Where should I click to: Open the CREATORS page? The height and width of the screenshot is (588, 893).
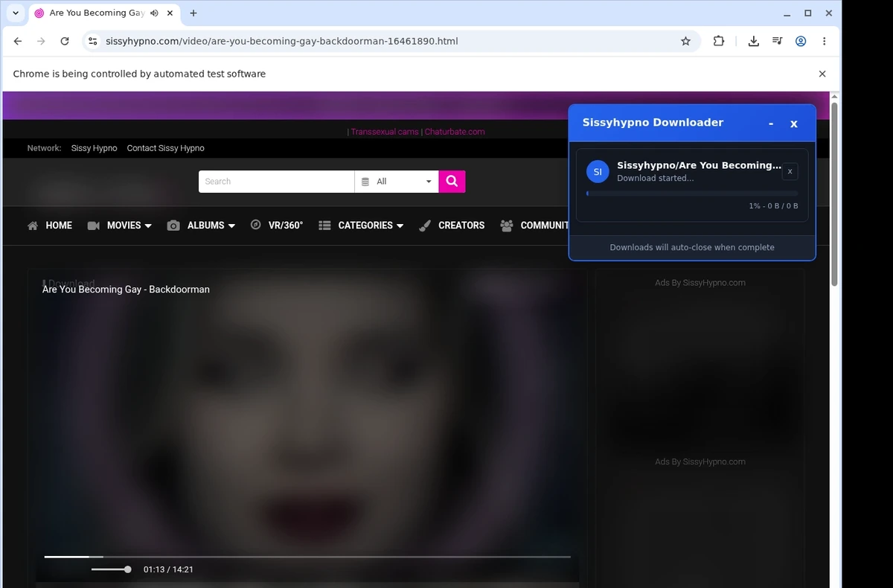pos(452,226)
